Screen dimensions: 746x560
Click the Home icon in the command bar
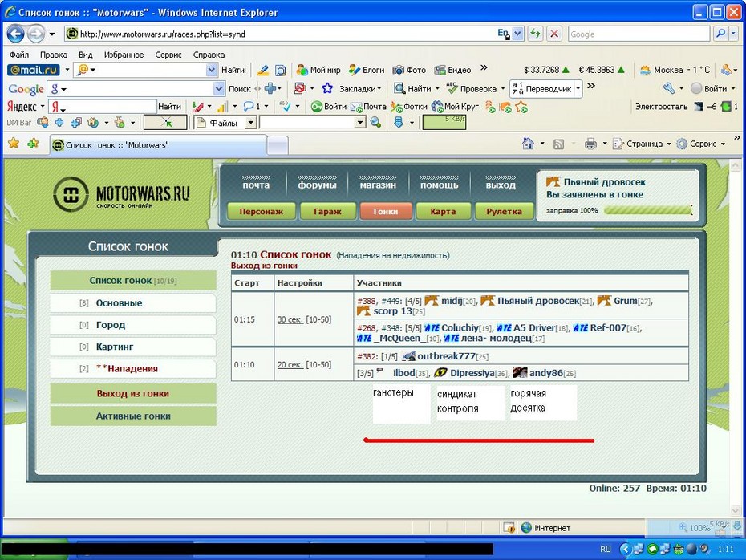point(528,144)
